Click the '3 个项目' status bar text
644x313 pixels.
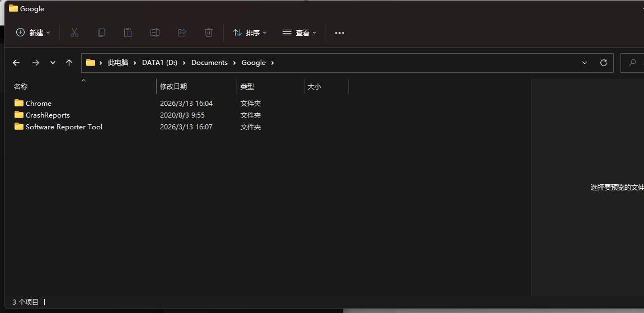[x=26, y=302]
